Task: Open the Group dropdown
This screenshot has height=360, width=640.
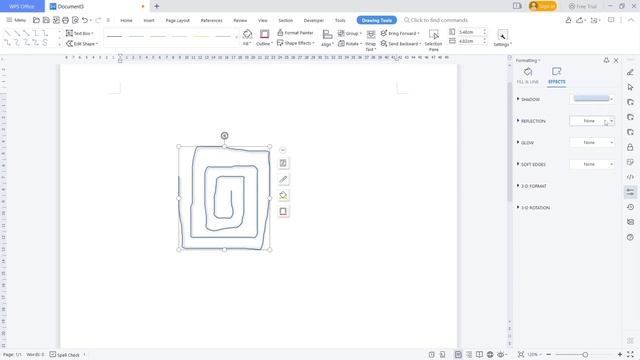Action: point(350,33)
